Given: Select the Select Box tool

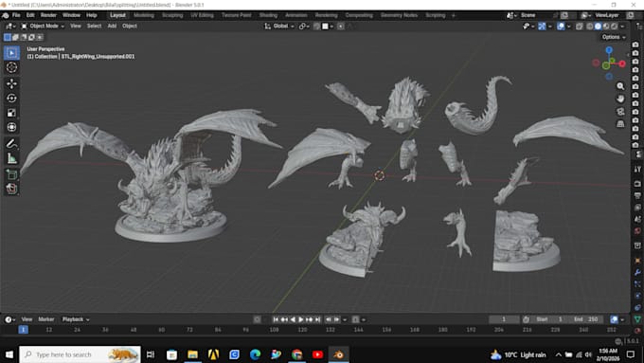Looking at the screenshot, I should (11, 53).
